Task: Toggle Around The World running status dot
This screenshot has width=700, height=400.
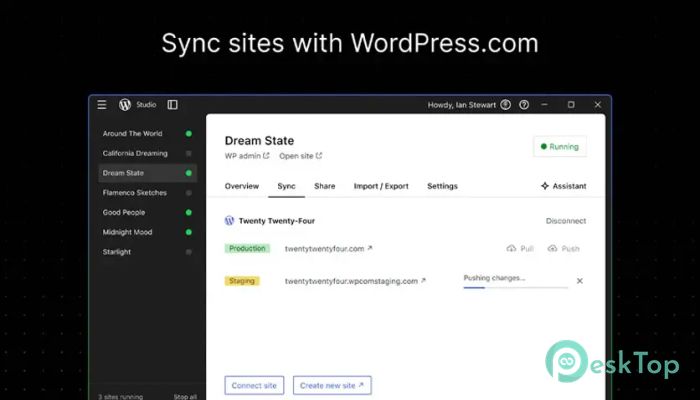Action: click(x=188, y=133)
